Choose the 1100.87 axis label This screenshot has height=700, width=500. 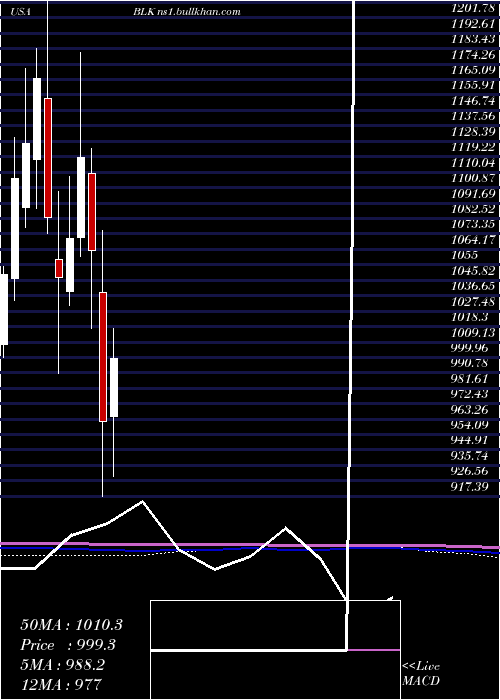click(x=473, y=178)
